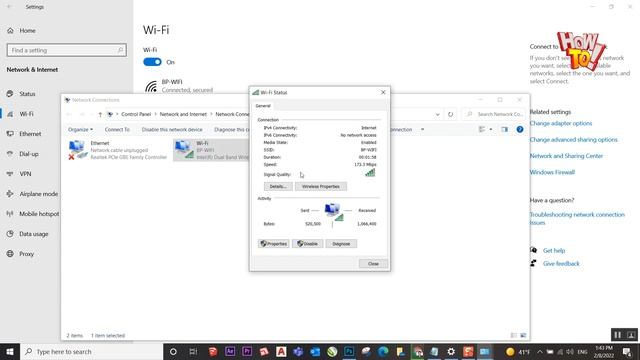
Task: Click the Up arrow in Network Connections
Action: click(100, 114)
